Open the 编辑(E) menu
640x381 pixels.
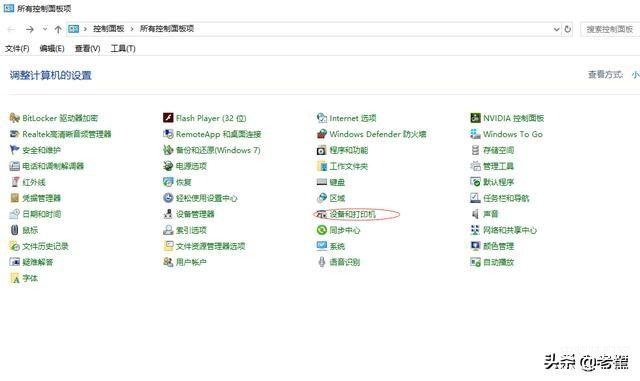pos(52,49)
